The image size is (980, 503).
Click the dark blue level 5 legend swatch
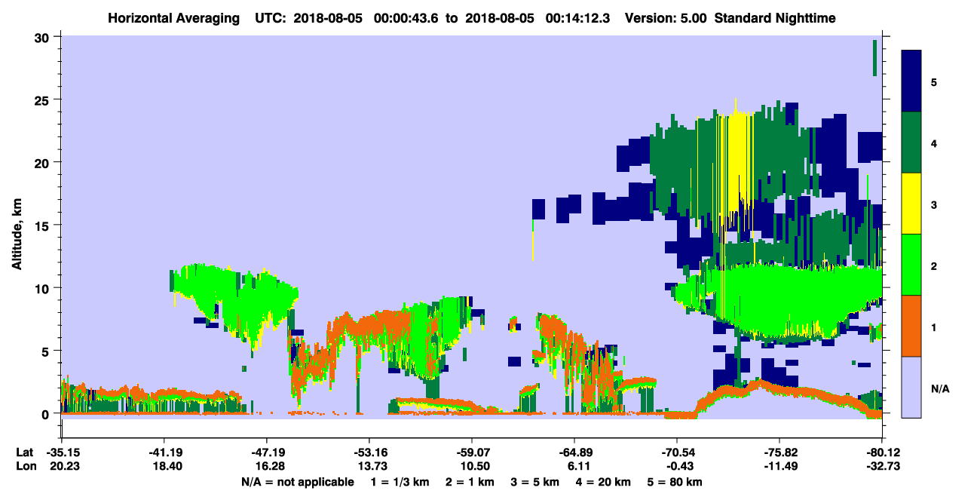pos(911,81)
